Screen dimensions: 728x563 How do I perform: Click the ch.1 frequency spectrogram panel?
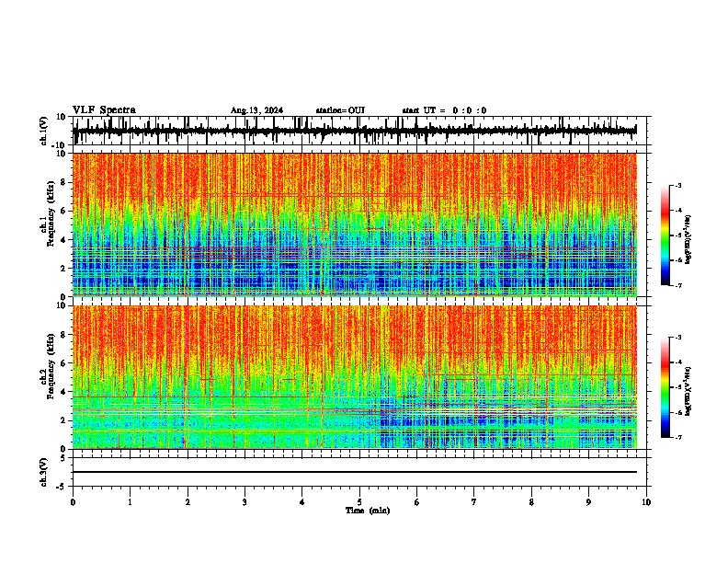coord(355,224)
